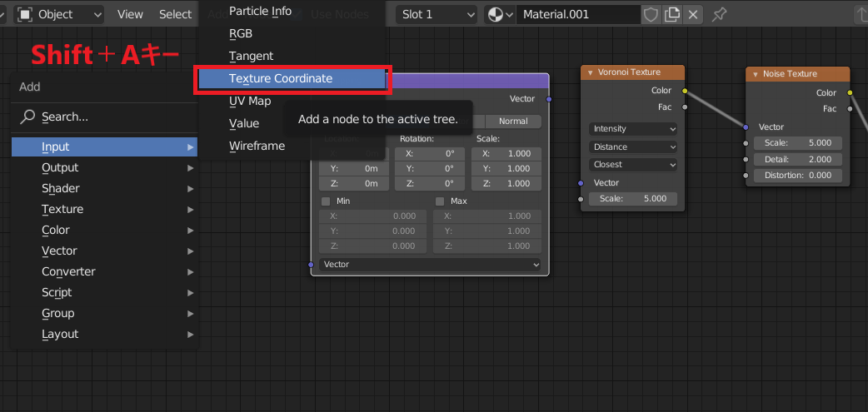Click Noise Texture Distortion input socket
This screenshot has width=868, height=412.
coord(746,176)
